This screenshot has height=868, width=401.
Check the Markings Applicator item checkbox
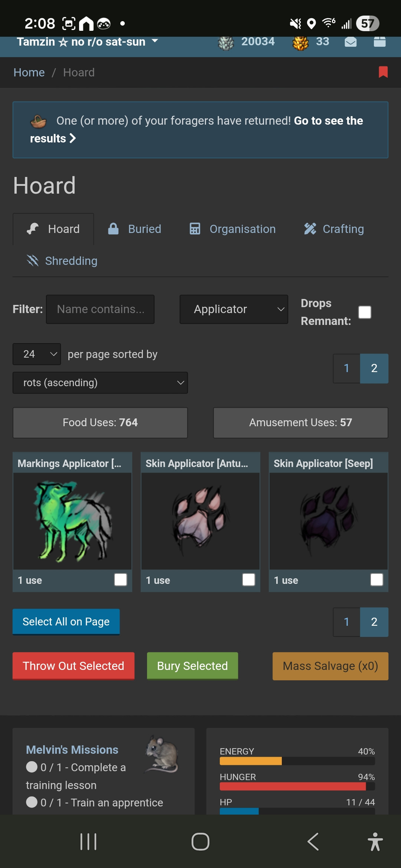pyautogui.click(x=121, y=579)
